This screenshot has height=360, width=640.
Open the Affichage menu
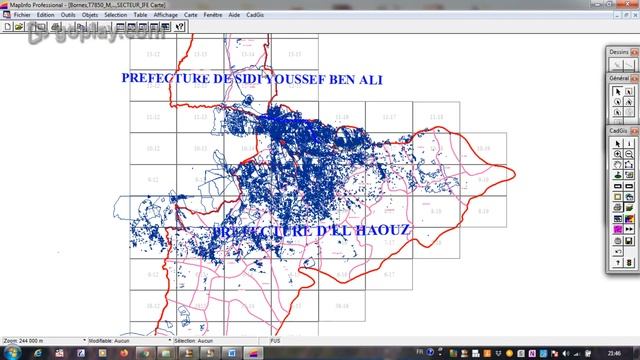tap(165, 15)
